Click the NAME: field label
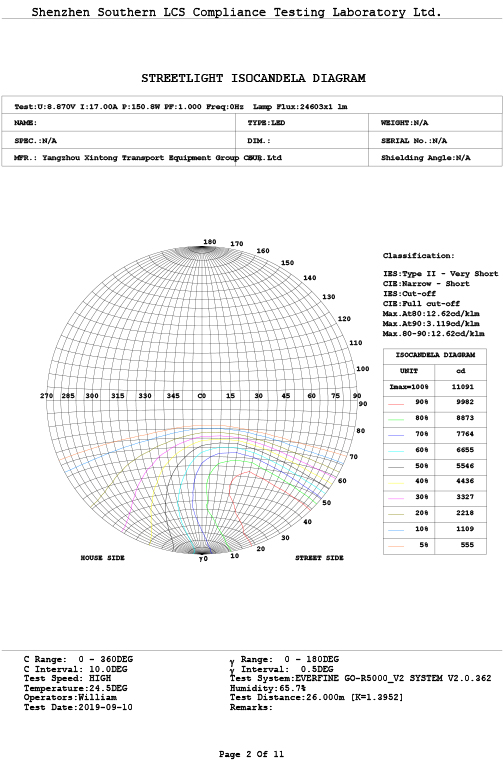Screen dimensions: 504x766 [x=25, y=123]
